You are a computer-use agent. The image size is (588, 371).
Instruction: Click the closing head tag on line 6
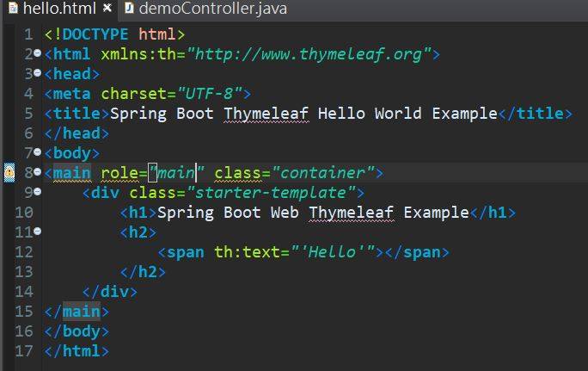tap(77, 133)
